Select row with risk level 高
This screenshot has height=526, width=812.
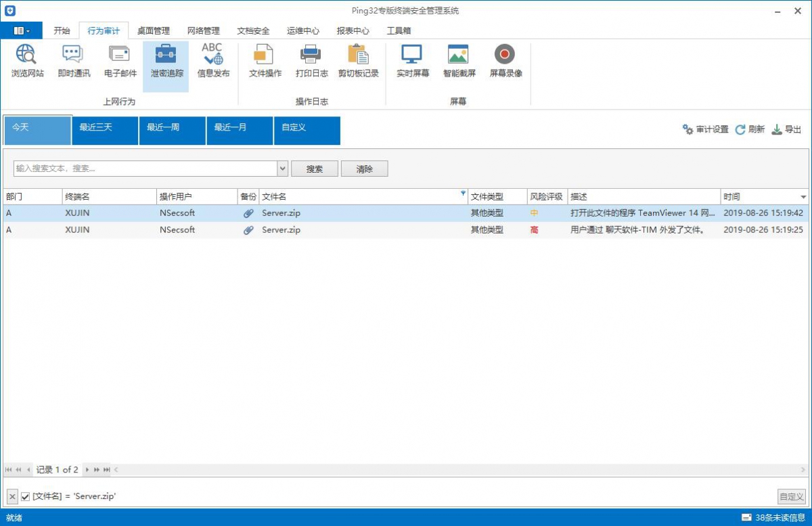click(406, 229)
